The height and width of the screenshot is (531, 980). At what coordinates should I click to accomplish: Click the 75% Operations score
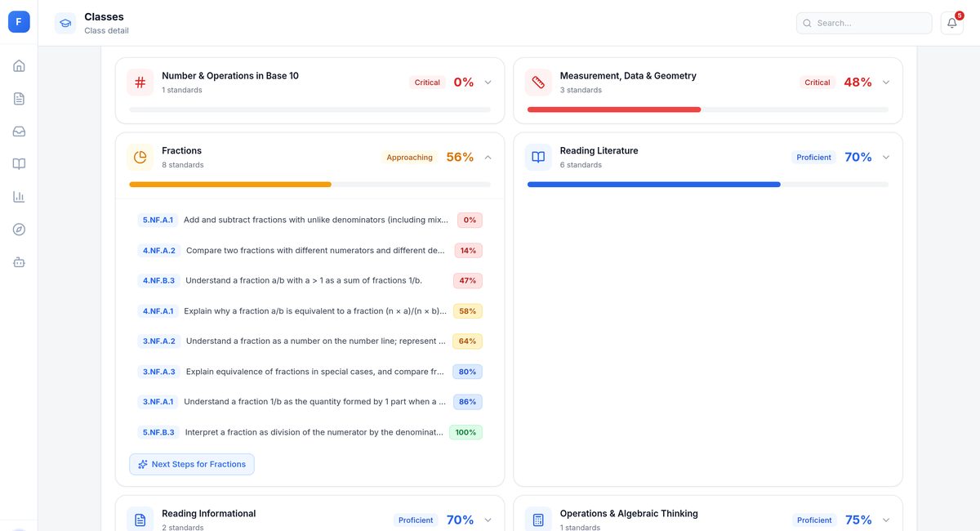[x=858, y=520]
